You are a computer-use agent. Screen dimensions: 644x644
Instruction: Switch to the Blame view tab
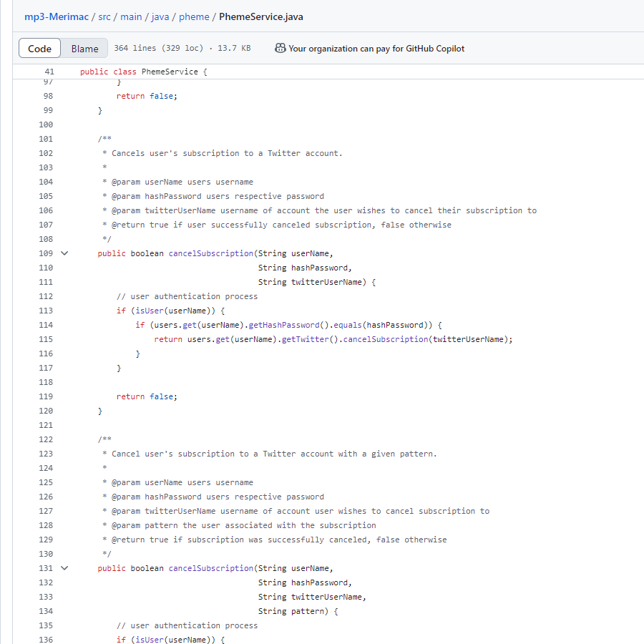(84, 49)
